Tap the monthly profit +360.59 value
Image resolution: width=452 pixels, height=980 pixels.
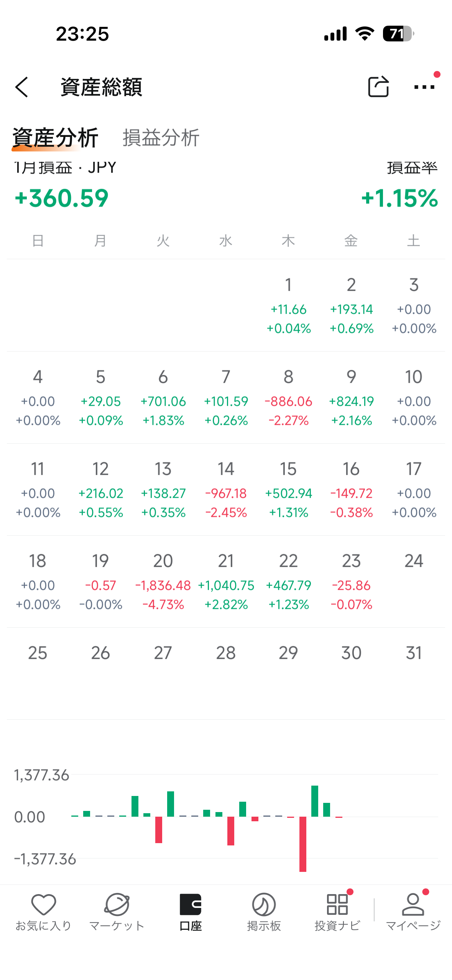(x=62, y=198)
